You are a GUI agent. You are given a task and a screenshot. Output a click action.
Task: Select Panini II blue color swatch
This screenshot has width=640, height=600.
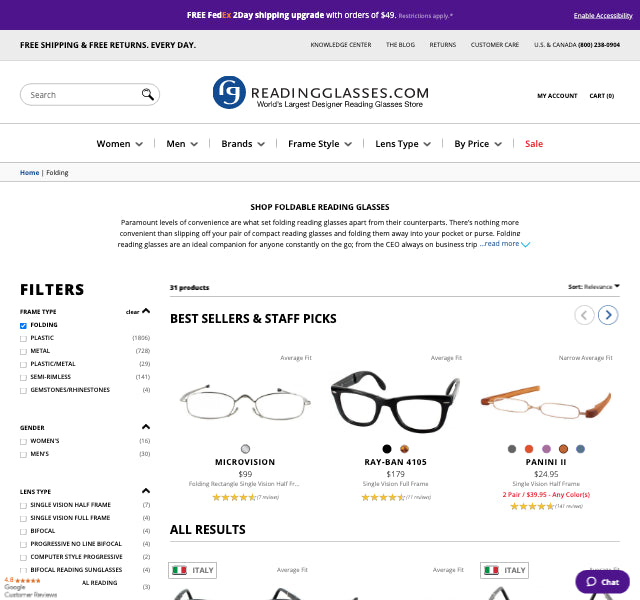tap(580, 449)
